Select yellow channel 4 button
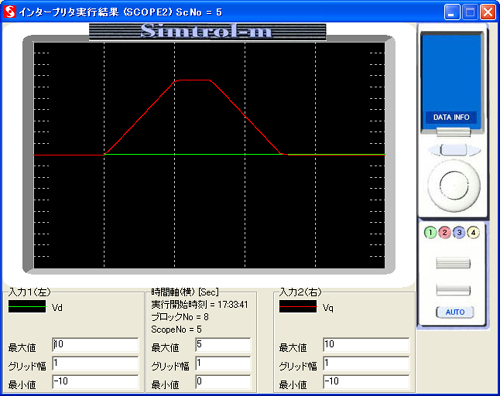This screenshot has width=500, height=396. [473, 233]
